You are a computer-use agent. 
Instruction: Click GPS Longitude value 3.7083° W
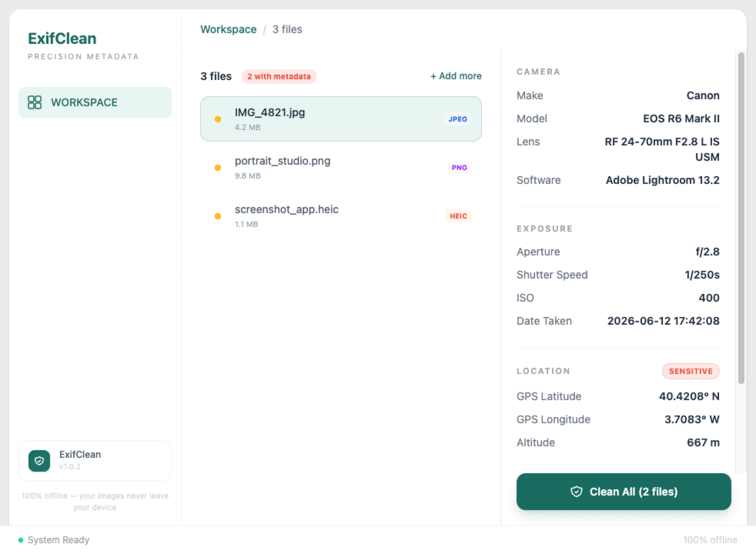tap(692, 419)
